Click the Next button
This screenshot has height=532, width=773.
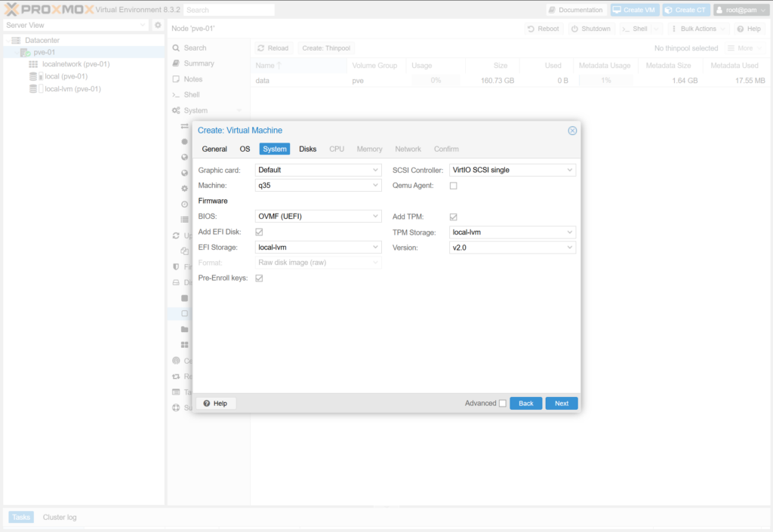coord(562,404)
